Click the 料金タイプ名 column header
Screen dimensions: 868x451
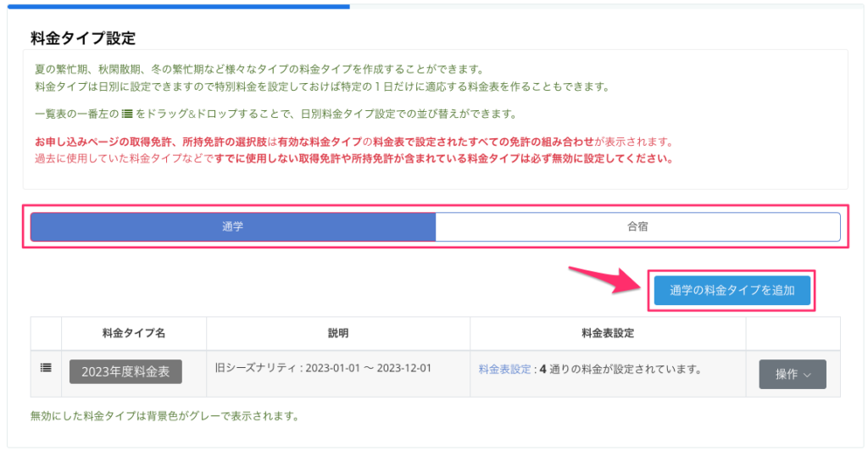[134, 334]
